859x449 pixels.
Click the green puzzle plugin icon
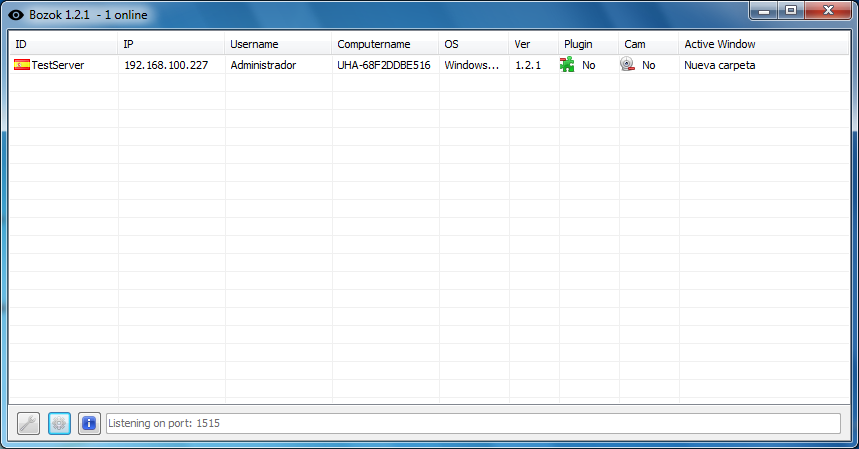tap(567, 65)
